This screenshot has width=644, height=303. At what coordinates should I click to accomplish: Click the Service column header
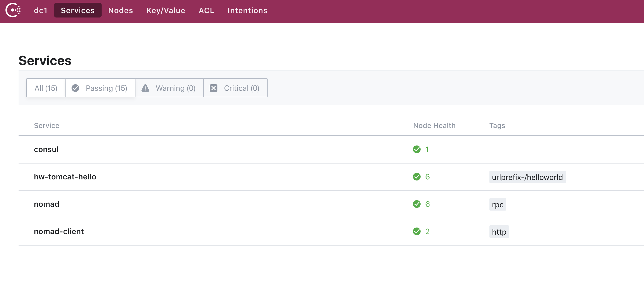click(x=46, y=126)
